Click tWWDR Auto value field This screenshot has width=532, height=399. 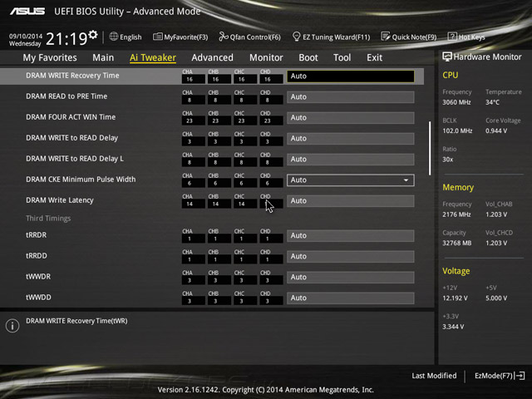(x=351, y=277)
